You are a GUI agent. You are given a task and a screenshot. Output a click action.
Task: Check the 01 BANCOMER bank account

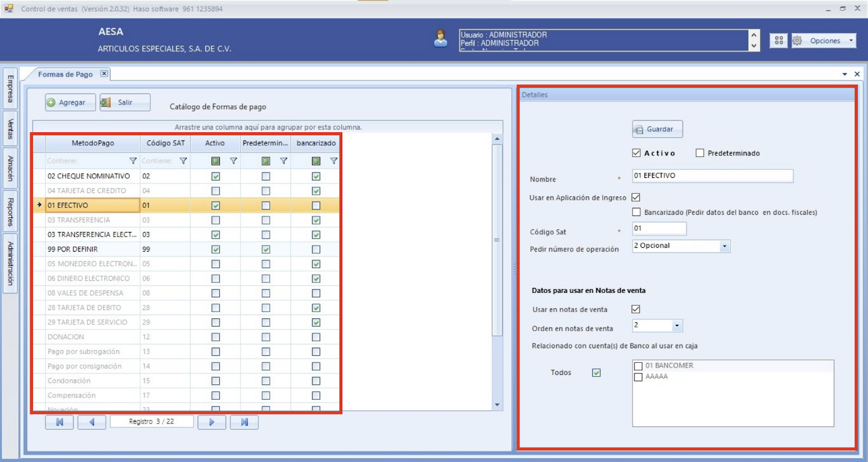639,366
